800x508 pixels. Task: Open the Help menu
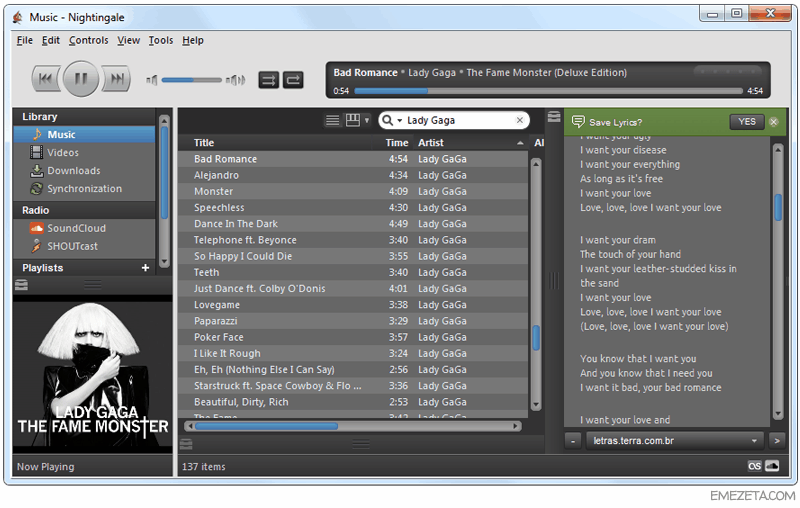tap(193, 40)
